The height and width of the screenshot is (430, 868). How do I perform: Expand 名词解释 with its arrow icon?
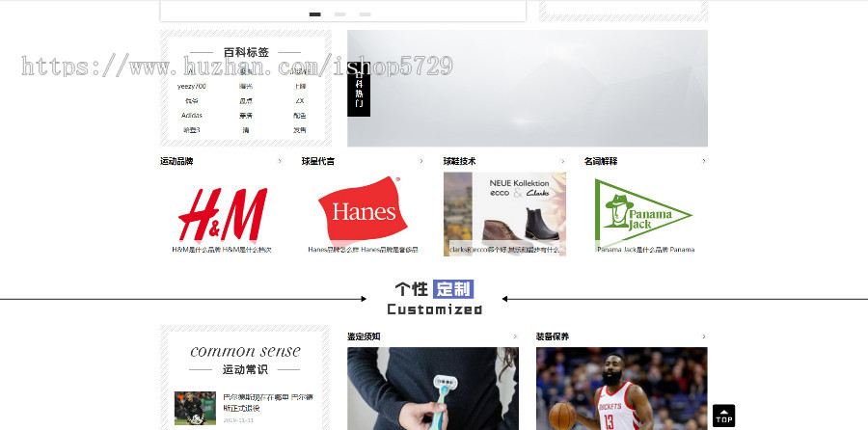tap(704, 161)
